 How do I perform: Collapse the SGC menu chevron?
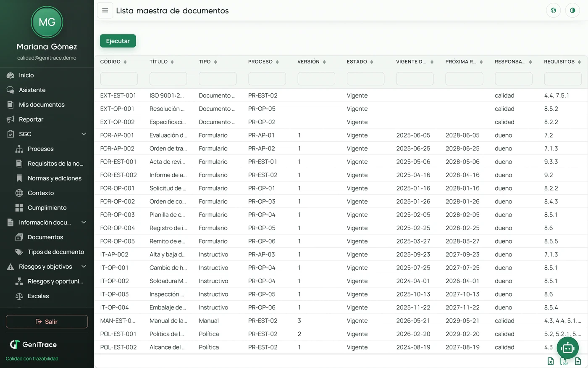[84, 134]
